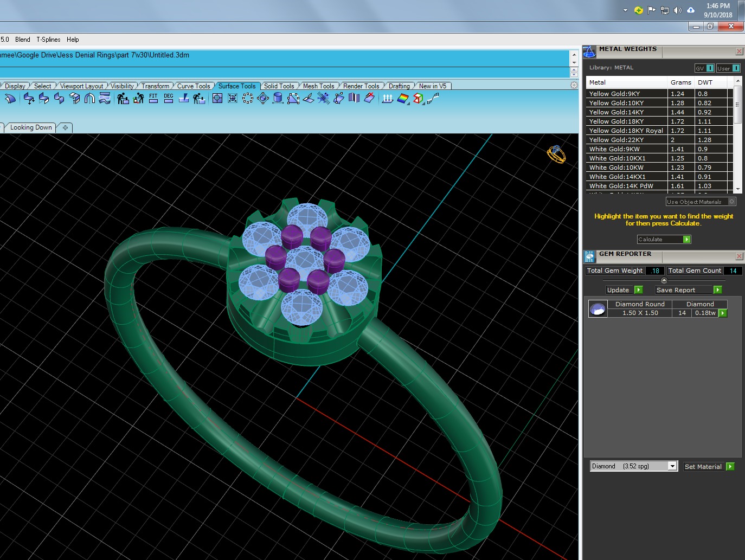This screenshot has width=745, height=560.
Task: Select the arch-shaped surface tool icon
Action: (x=89, y=98)
